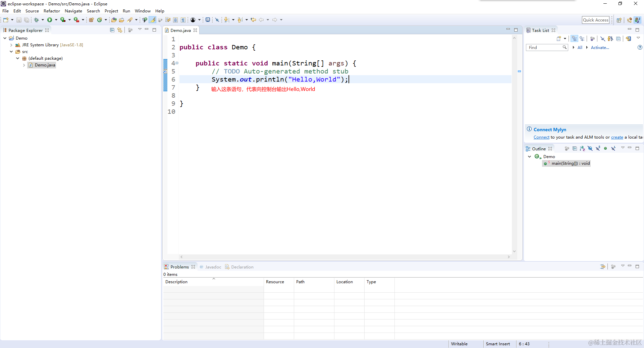Switch to the Java EE perspective icon

coord(630,20)
